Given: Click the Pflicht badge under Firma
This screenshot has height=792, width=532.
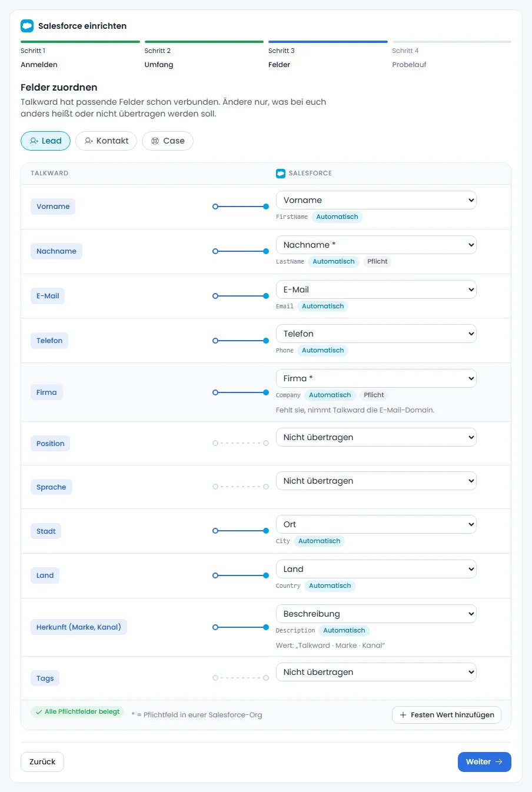Looking at the screenshot, I should click(374, 395).
